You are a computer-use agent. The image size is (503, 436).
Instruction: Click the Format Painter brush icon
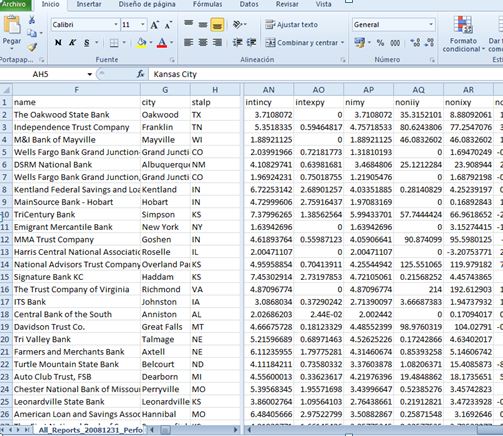pyautogui.click(x=32, y=47)
